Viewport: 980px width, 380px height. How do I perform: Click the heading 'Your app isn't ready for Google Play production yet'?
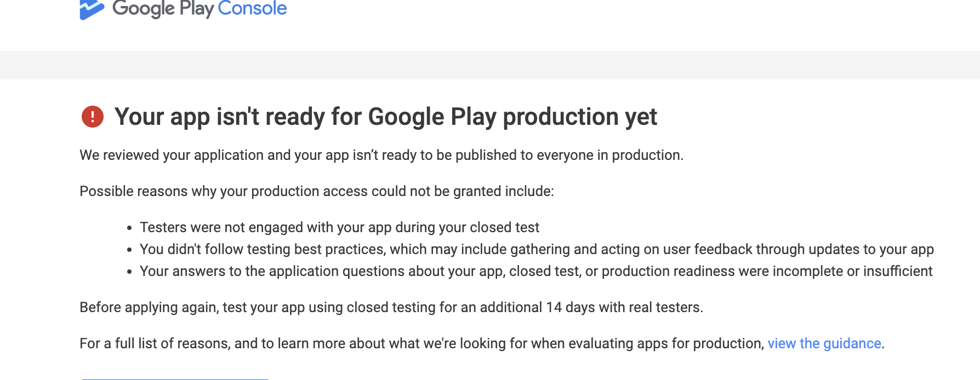coord(385,117)
